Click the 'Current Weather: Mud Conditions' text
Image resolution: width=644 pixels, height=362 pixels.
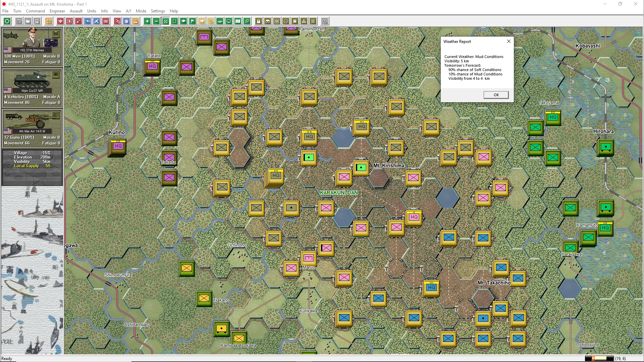coord(474,57)
